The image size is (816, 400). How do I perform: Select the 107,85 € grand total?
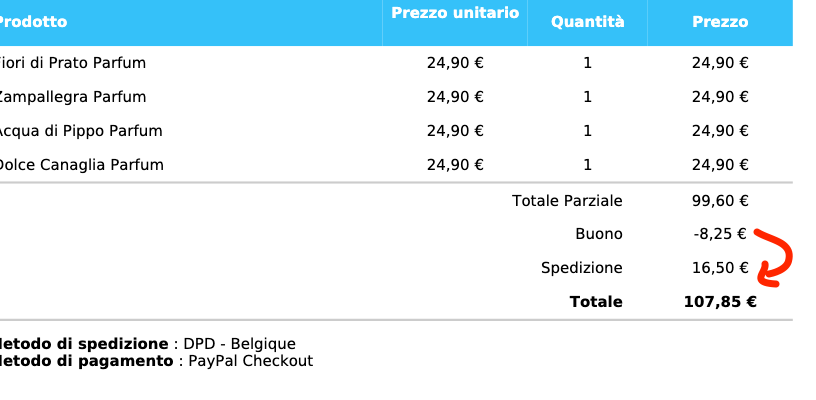[x=720, y=302]
